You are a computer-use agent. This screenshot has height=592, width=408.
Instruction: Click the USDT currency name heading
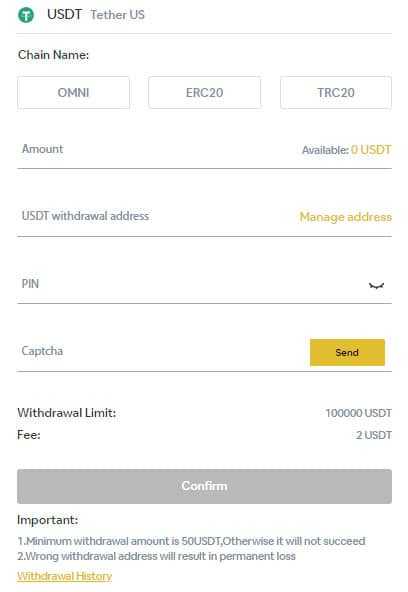point(64,15)
